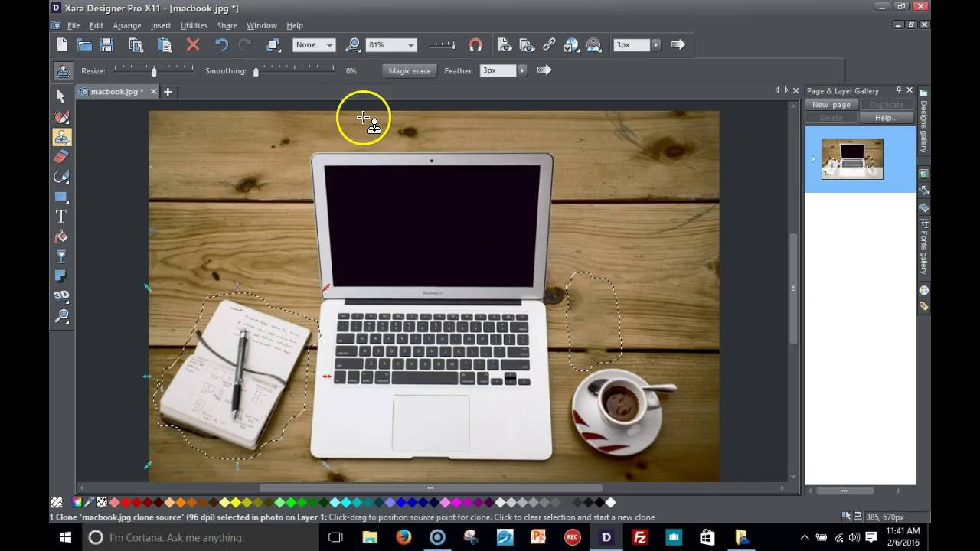
Task: Open the zoom level dropdown showing 81%
Action: point(391,45)
